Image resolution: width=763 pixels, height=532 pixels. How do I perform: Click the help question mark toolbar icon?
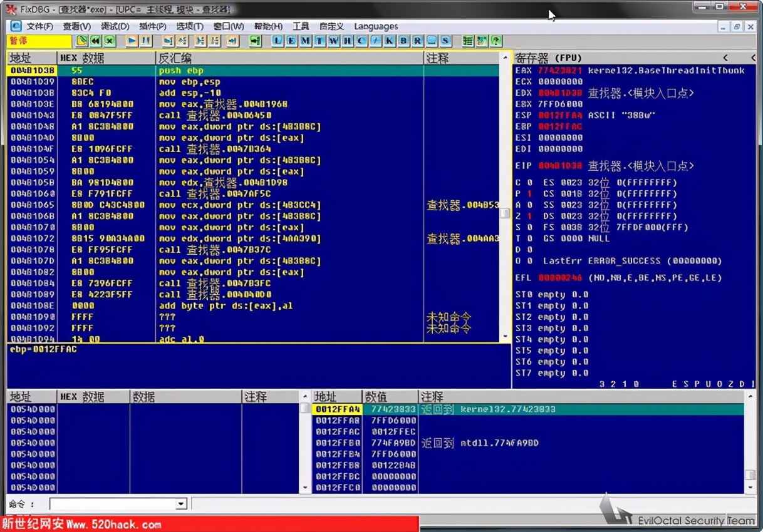pos(496,41)
